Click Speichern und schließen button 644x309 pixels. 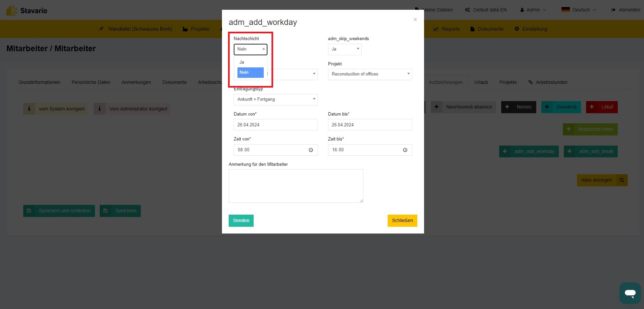click(x=59, y=211)
